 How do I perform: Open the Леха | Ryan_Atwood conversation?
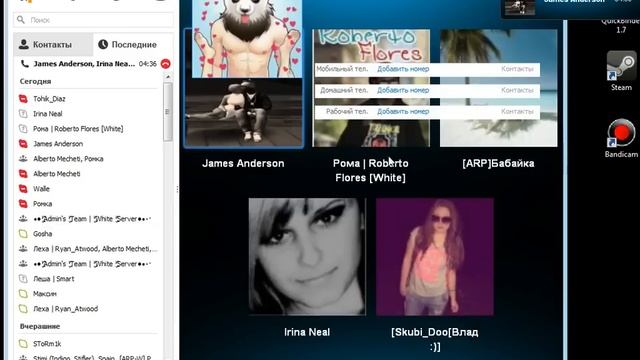coord(65,309)
